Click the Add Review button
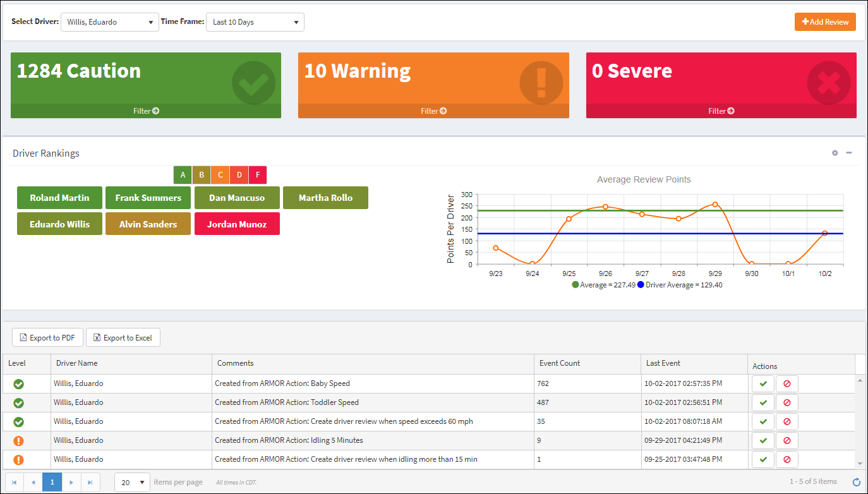This screenshot has height=494, width=868. point(825,21)
